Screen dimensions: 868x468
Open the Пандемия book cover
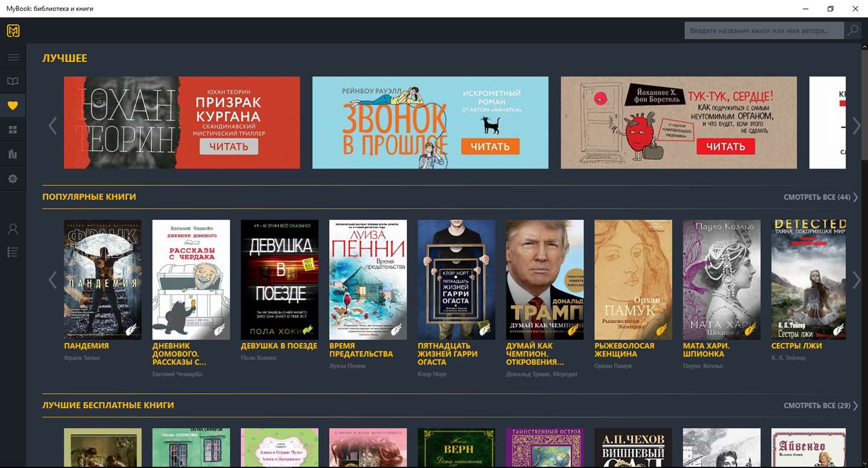(102, 280)
